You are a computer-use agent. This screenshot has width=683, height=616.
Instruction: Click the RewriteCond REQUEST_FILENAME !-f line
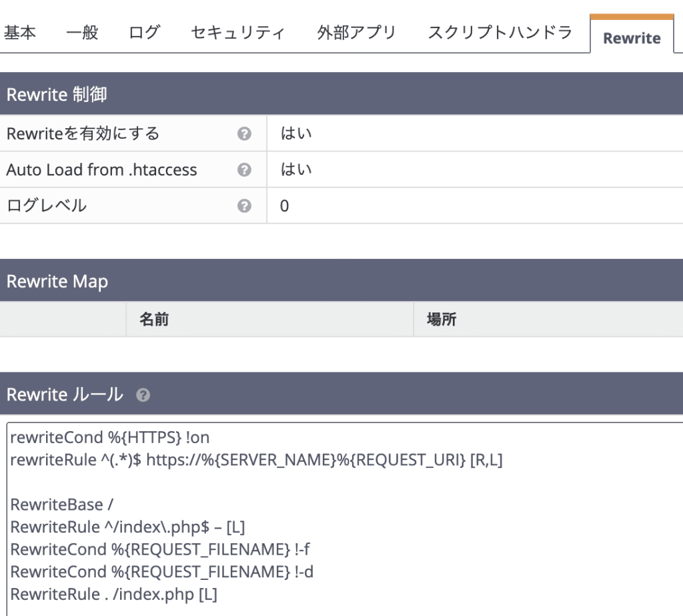point(160,550)
